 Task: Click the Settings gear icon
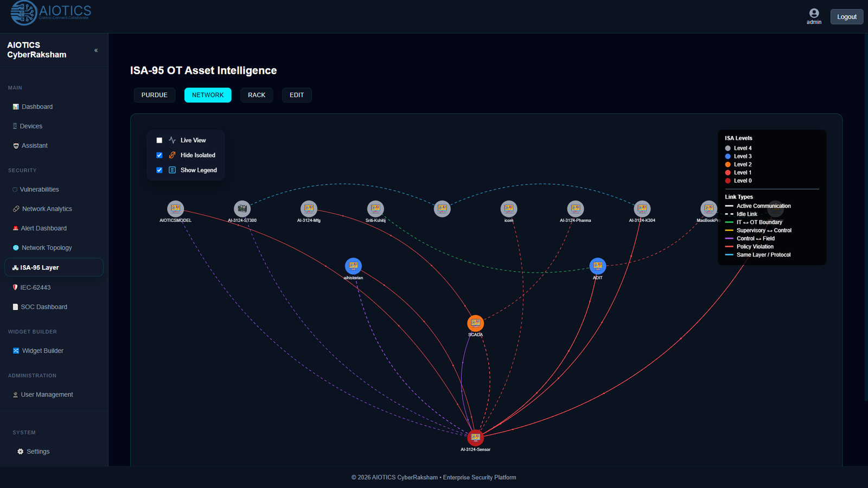point(20,452)
